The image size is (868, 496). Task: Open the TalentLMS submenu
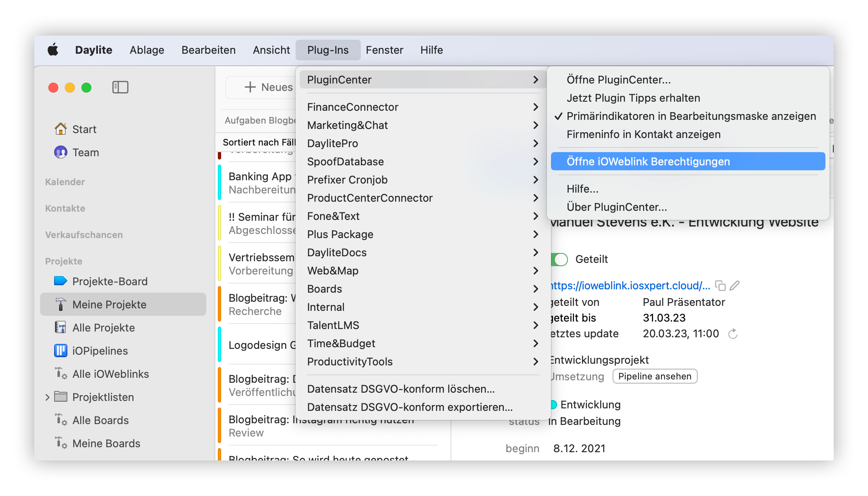pyautogui.click(x=423, y=325)
